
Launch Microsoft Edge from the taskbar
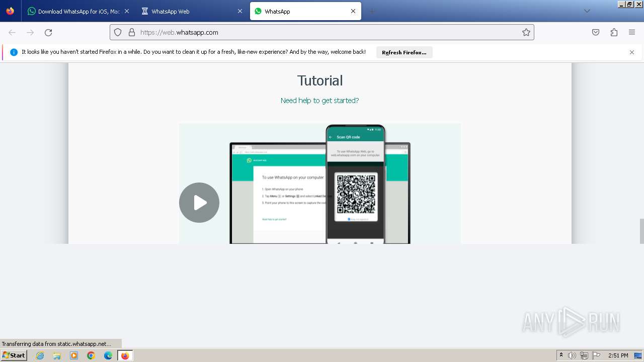[x=108, y=355]
